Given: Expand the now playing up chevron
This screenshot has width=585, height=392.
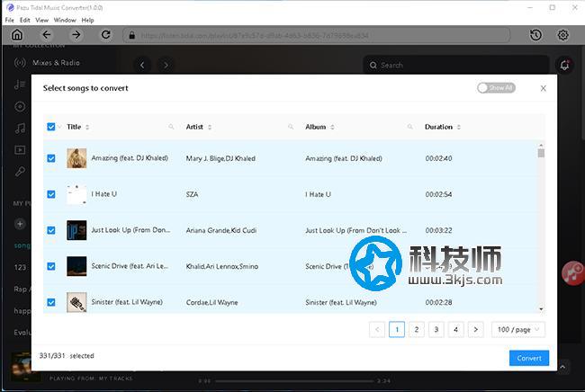Looking at the screenshot, I should [562, 367].
